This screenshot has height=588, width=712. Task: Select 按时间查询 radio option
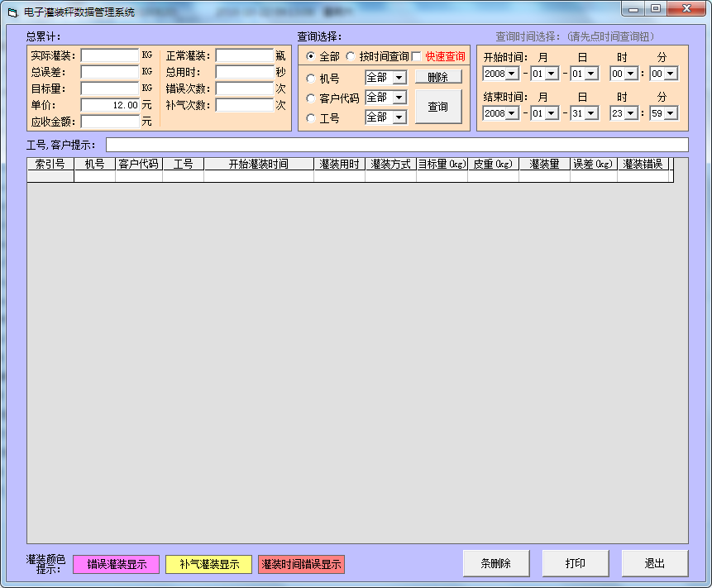351,56
